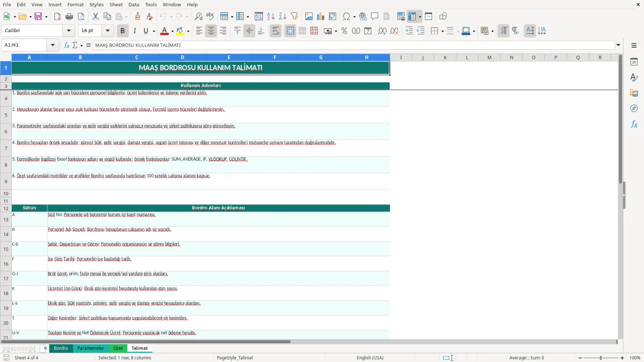Click the Insert Comment icon

(375, 17)
